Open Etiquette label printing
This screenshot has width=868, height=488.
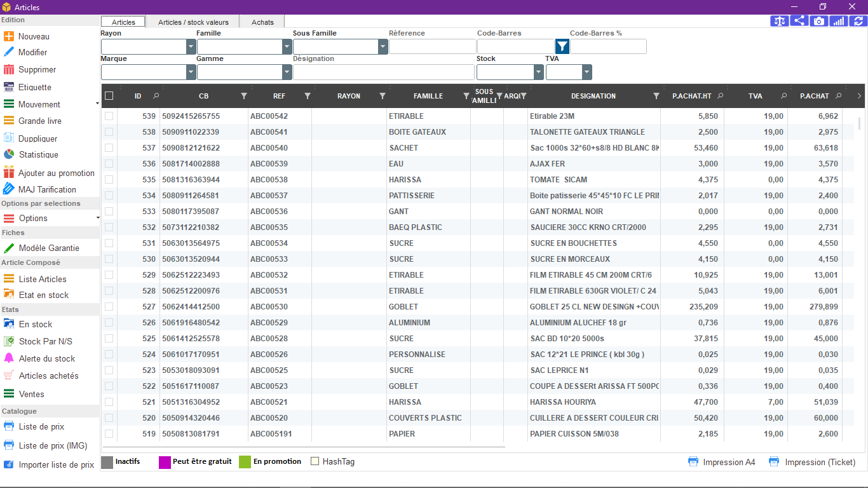tap(27, 87)
